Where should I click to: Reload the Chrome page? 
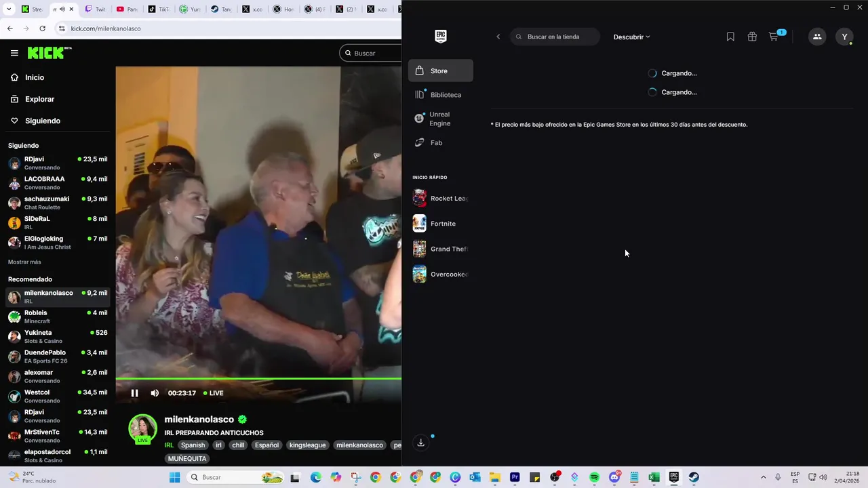[x=42, y=28]
